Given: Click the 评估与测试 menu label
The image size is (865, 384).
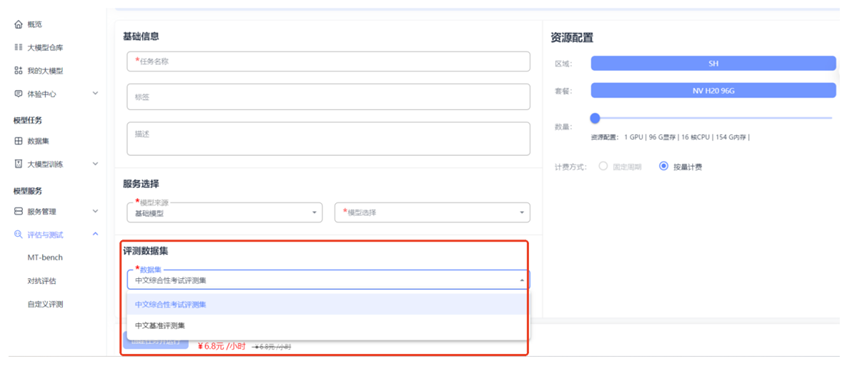Looking at the screenshot, I should point(45,234).
